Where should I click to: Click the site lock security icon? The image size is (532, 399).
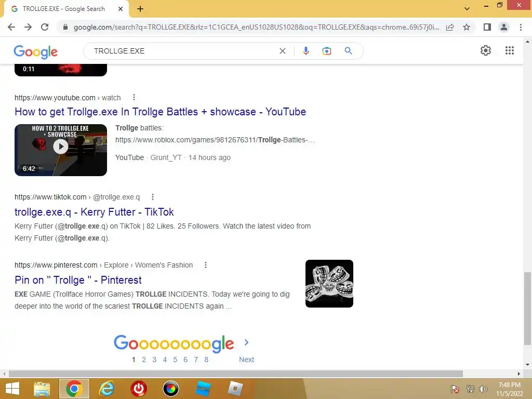(x=65, y=27)
